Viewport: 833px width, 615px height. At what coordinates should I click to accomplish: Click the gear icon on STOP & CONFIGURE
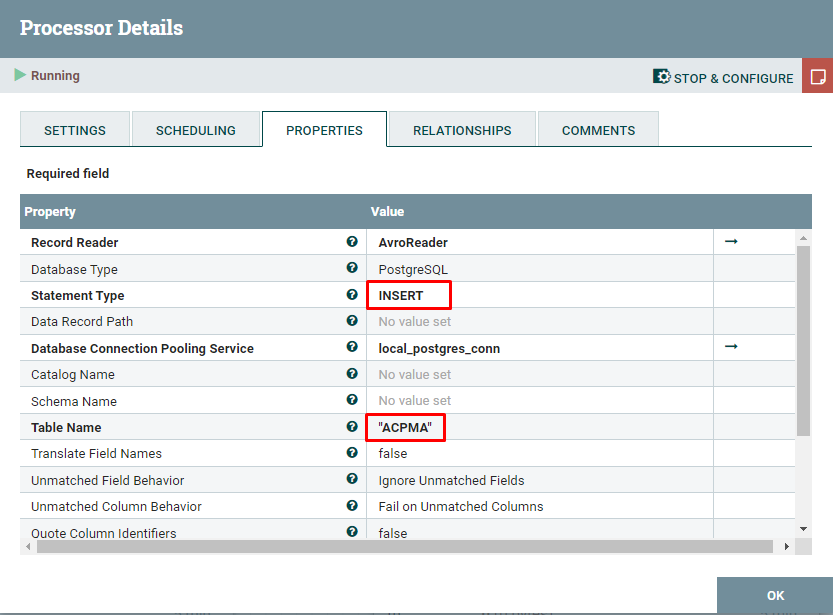pos(661,76)
